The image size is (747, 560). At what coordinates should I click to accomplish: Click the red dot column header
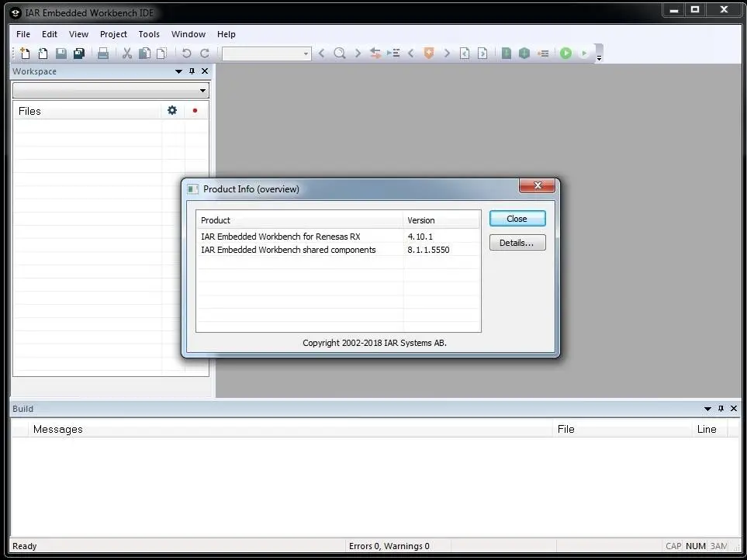click(x=195, y=110)
